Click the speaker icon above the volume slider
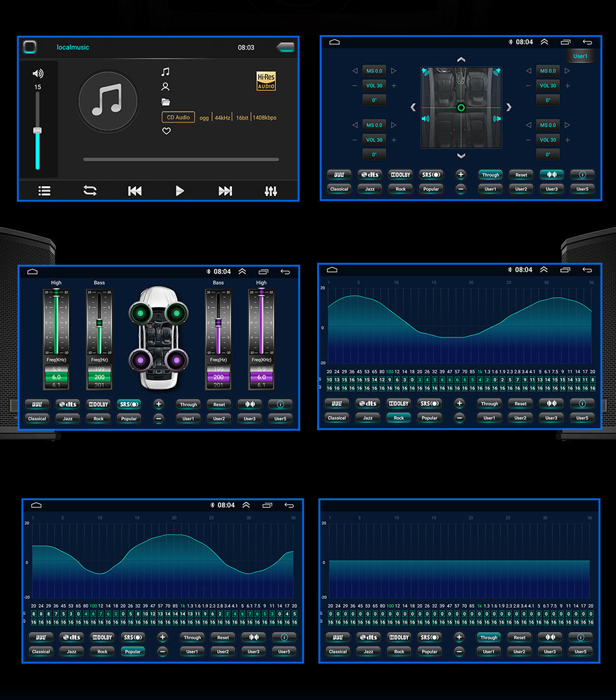 (x=38, y=73)
